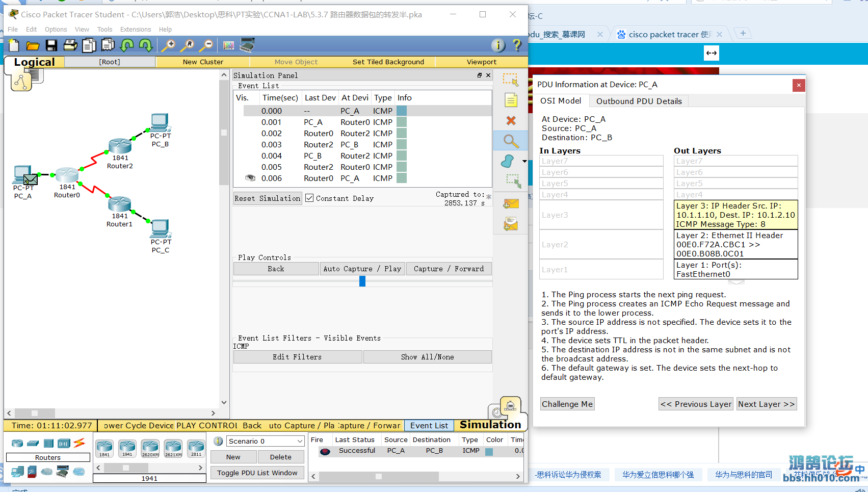868x492 pixels.
Task: Choose the Place Note tool
Action: point(511,100)
